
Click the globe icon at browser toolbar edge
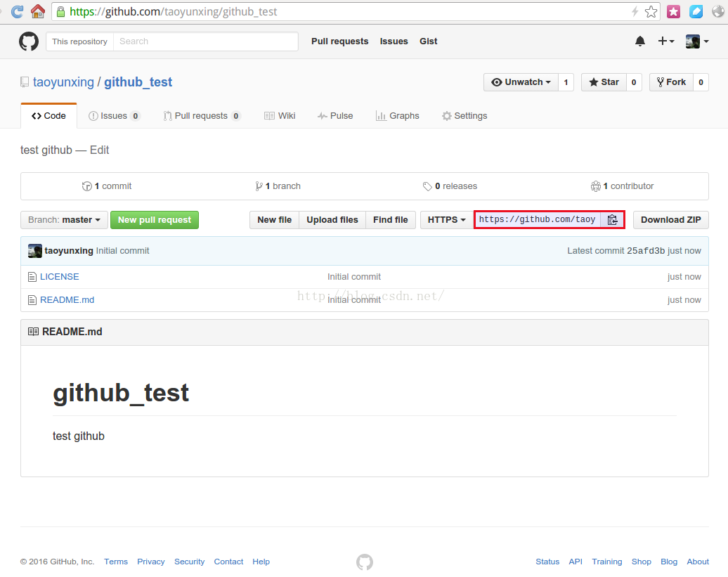(x=718, y=12)
